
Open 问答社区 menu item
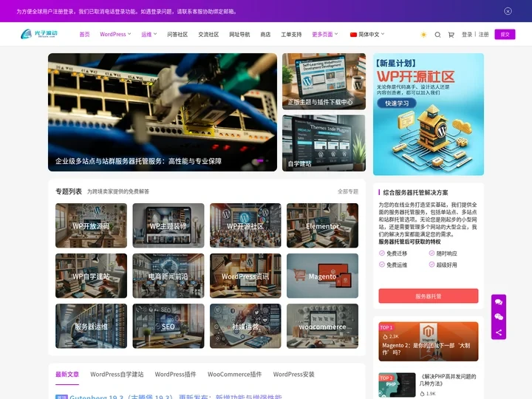177,34
